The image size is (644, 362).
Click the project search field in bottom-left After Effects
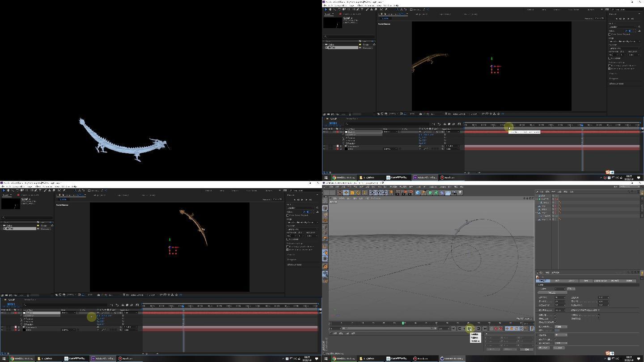[28, 218]
